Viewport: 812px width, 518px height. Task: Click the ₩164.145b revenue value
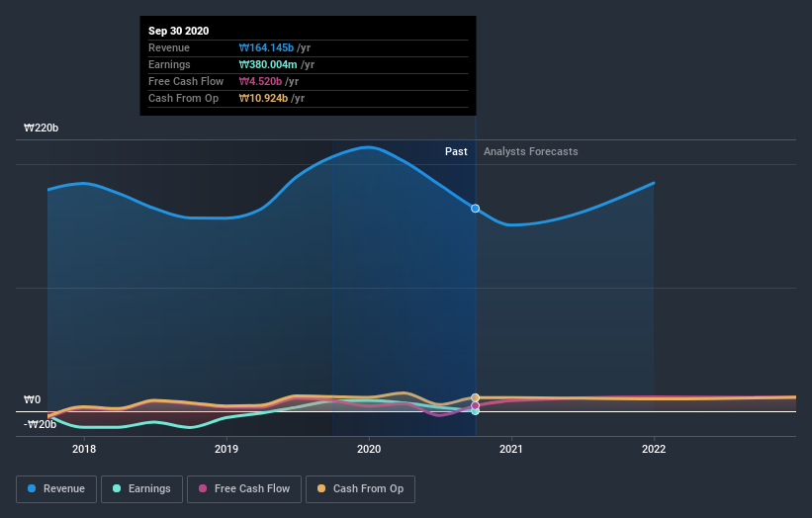266,47
